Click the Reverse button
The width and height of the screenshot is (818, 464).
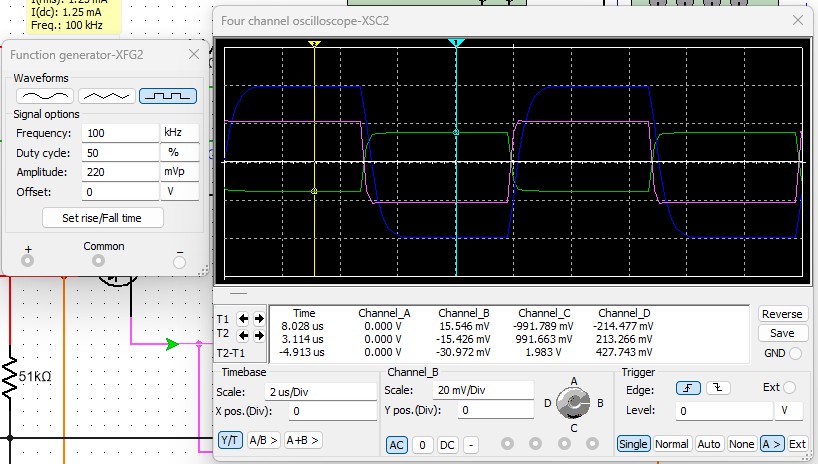click(782, 314)
